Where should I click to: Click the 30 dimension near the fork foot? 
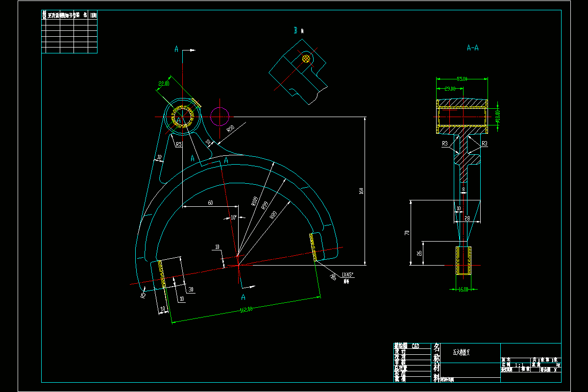point(191,290)
